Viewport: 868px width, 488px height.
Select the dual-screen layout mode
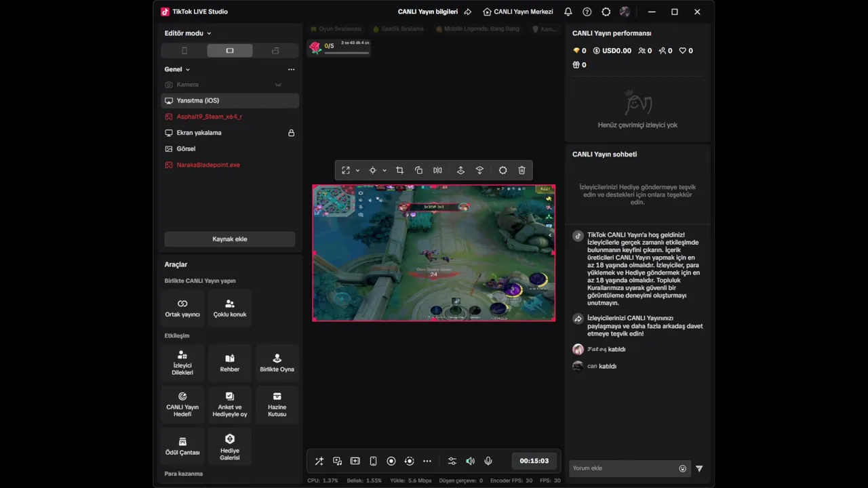click(275, 51)
